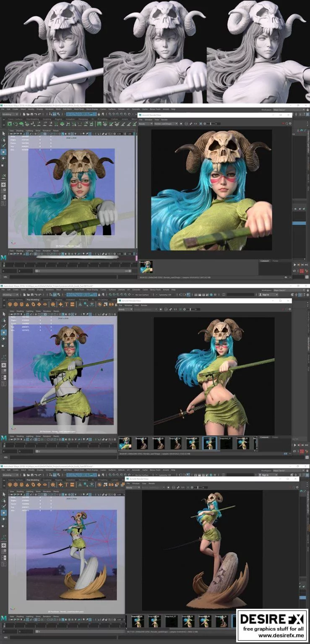Choose the Paint Selection tool in the half-body Maya window

3,326
